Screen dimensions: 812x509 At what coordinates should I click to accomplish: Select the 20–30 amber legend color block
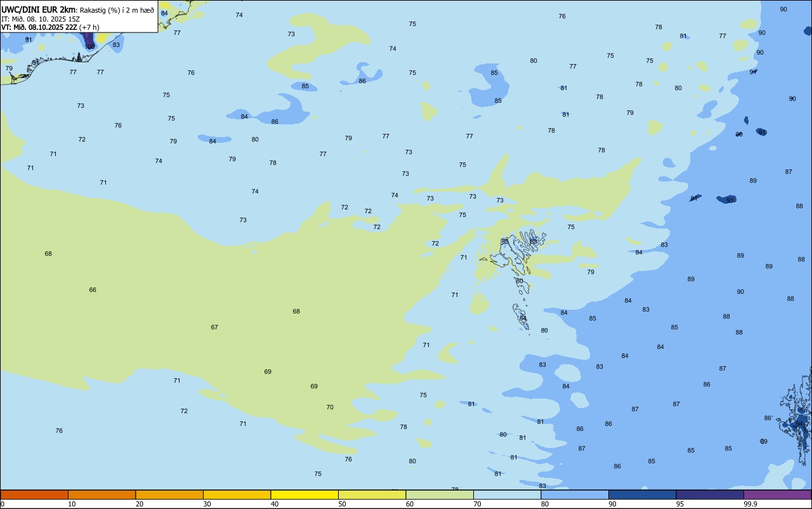[x=169, y=494]
